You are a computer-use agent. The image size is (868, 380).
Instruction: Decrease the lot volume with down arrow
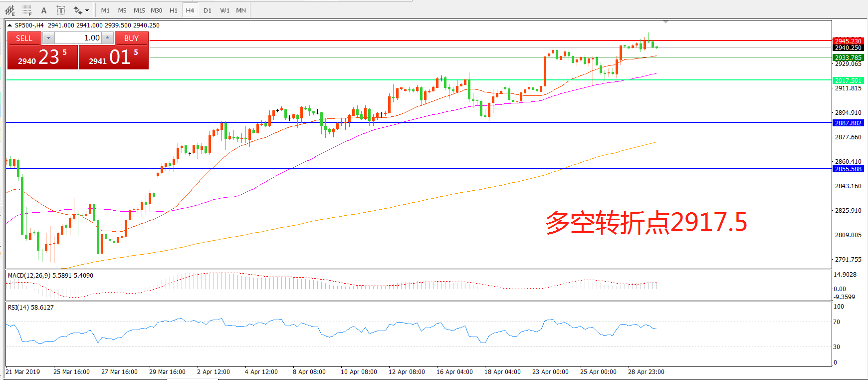[x=48, y=38]
